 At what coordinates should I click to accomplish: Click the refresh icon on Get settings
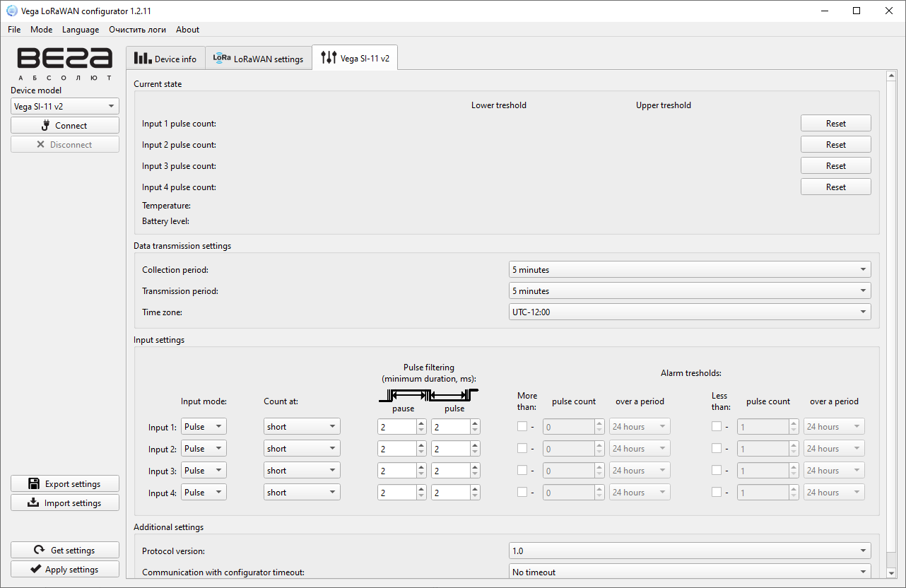pyautogui.click(x=40, y=551)
